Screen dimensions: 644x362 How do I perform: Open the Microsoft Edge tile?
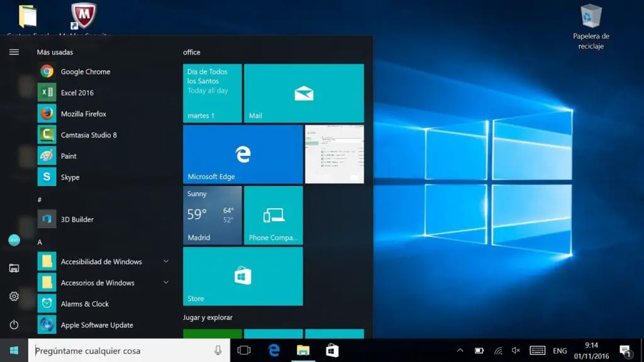pos(243,154)
